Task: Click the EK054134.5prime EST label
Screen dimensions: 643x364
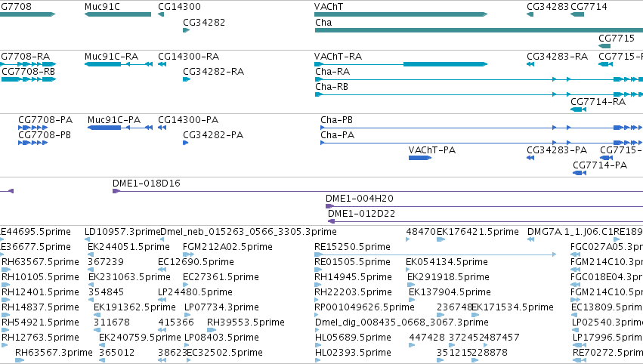Action: (x=447, y=261)
